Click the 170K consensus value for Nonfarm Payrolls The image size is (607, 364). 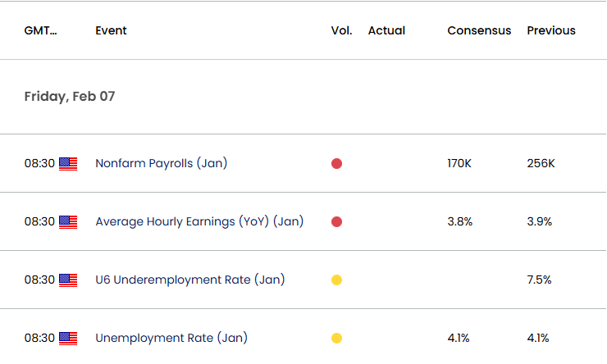click(459, 164)
